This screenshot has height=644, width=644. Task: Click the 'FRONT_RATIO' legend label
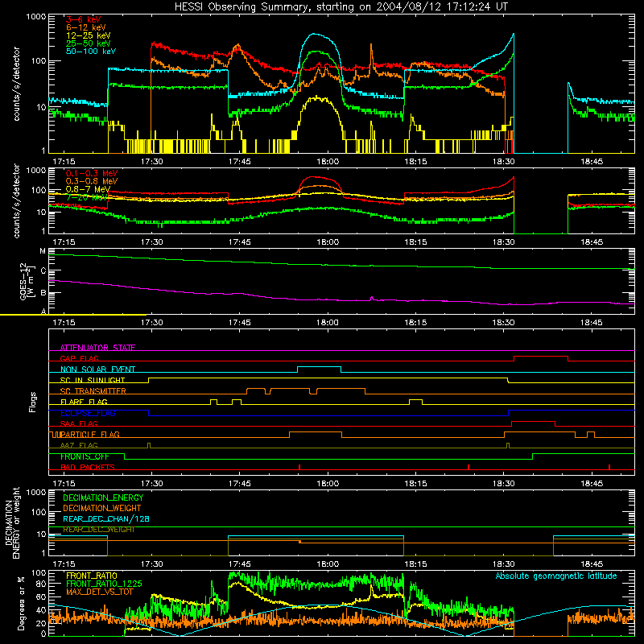92,576
